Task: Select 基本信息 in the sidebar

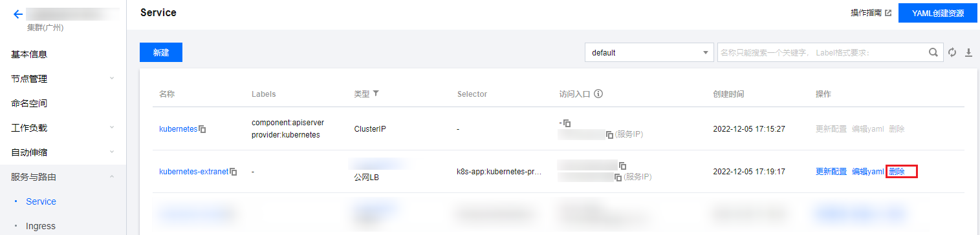Action: (29, 54)
